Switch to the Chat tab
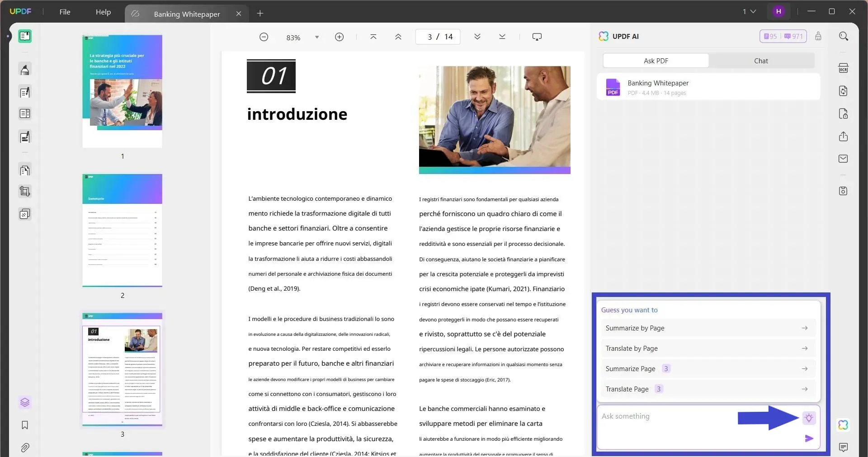The width and height of the screenshot is (868, 457). tap(761, 60)
